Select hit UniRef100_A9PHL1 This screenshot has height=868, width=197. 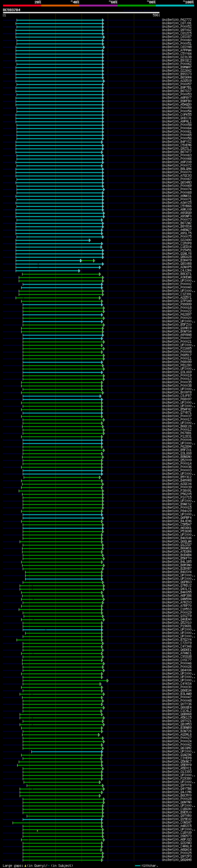pyautogui.click(x=177, y=121)
